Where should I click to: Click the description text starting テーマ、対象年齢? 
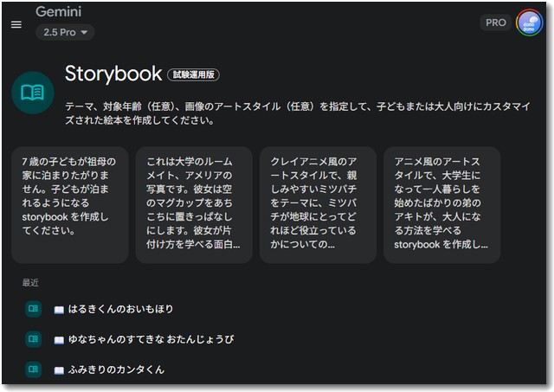[x=298, y=113]
